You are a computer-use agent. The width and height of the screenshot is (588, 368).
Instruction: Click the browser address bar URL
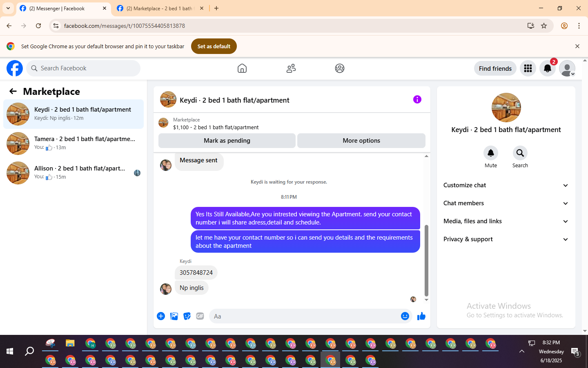click(125, 26)
